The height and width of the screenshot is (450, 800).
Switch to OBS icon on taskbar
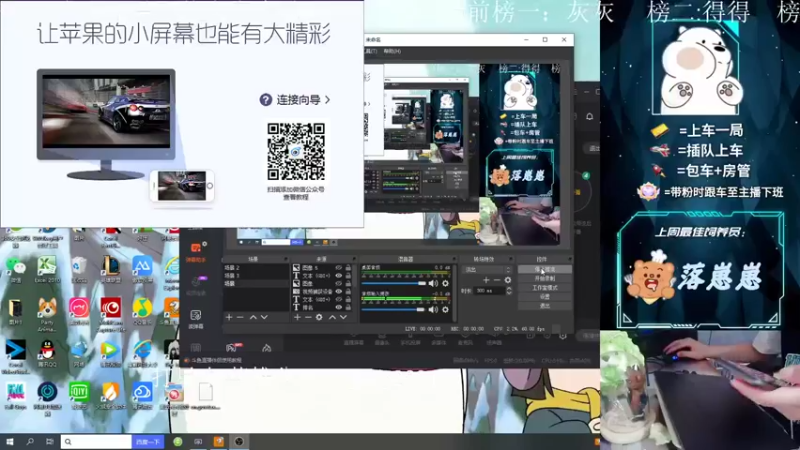pos(239,441)
